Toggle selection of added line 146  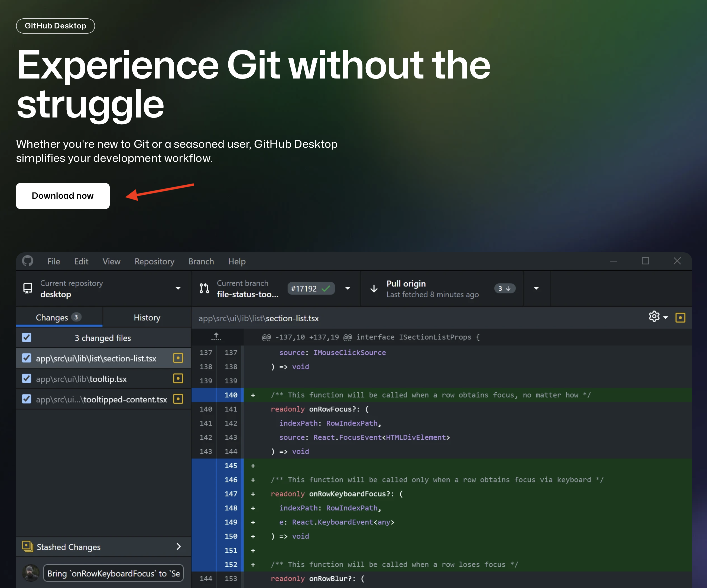[217, 480]
